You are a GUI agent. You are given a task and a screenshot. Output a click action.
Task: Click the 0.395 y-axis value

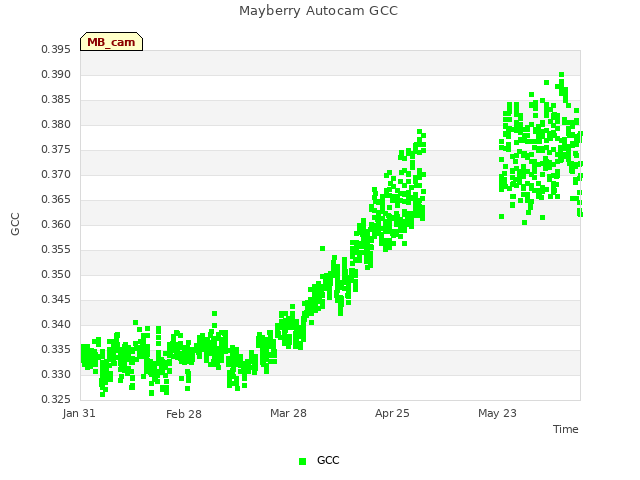click(56, 50)
